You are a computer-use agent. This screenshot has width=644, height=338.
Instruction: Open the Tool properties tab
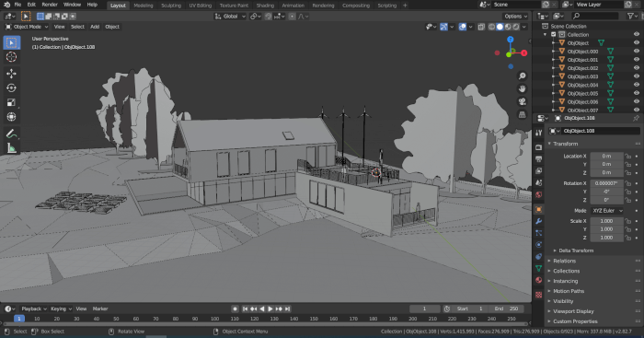(539, 133)
